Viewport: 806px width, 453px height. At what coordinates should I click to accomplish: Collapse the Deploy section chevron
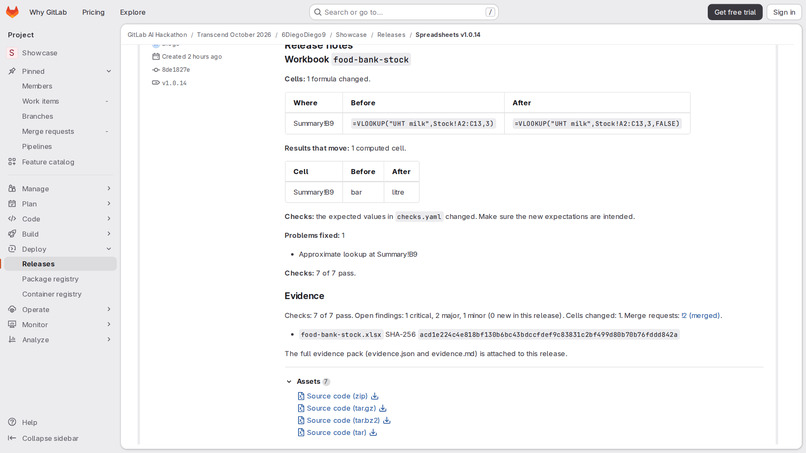click(108, 249)
